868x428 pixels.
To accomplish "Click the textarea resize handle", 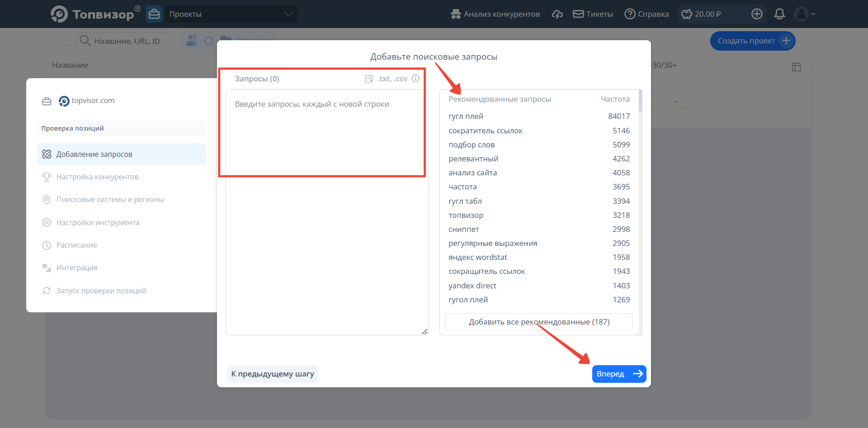I will tap(425, 331).
